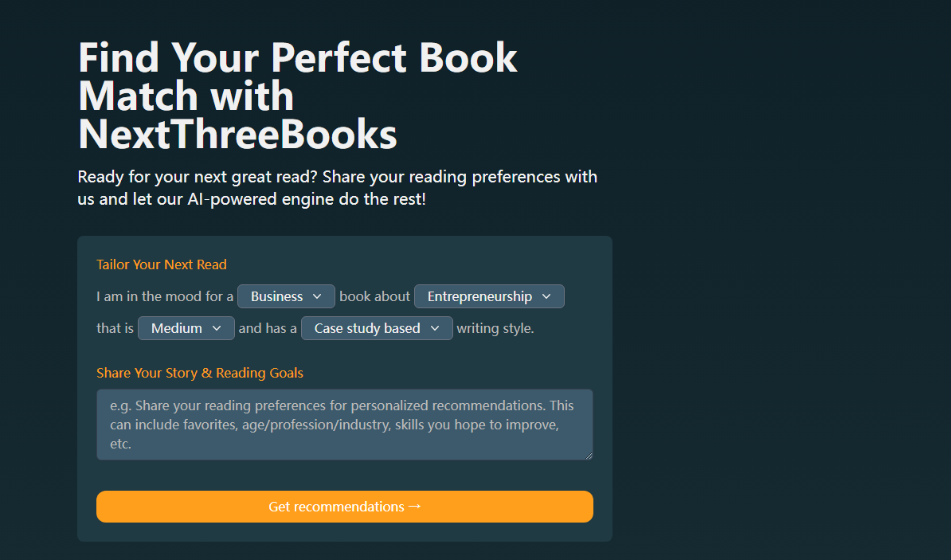Viewport: 951px width, 560px height.
Task: Click the 'I am in the mood for a' text
Action: tap(165, 296)
